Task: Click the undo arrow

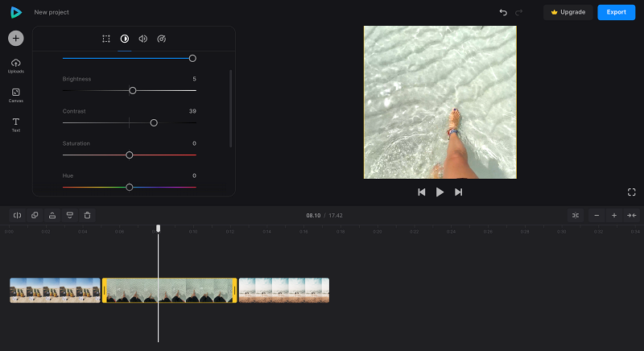Action: [x=503, y=12]
